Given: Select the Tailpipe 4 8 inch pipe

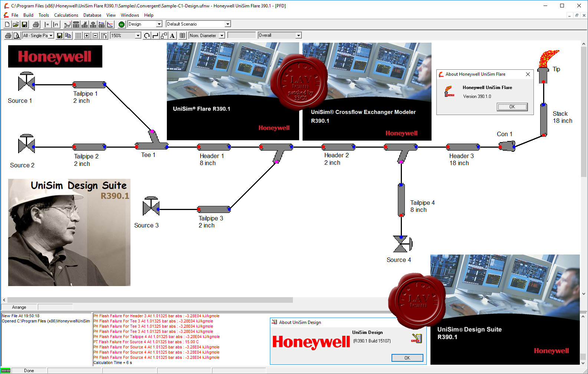Looking at the screenshot, I should tap(401, 200).
